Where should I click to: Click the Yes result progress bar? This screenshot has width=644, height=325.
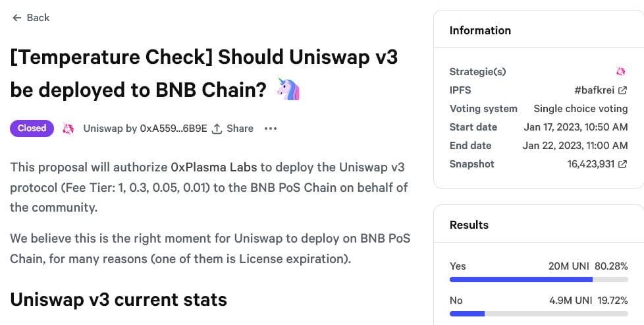[x=538, y=280]
